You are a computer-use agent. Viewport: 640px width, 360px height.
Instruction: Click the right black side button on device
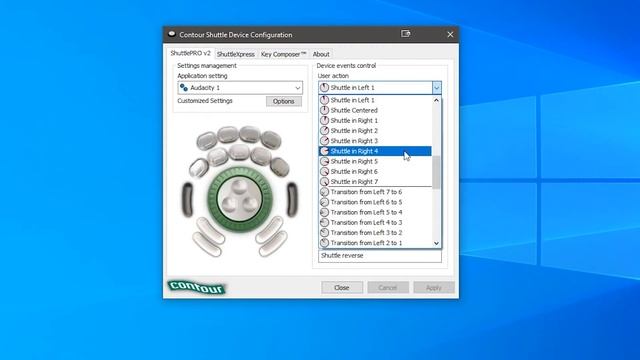[292, 200]
